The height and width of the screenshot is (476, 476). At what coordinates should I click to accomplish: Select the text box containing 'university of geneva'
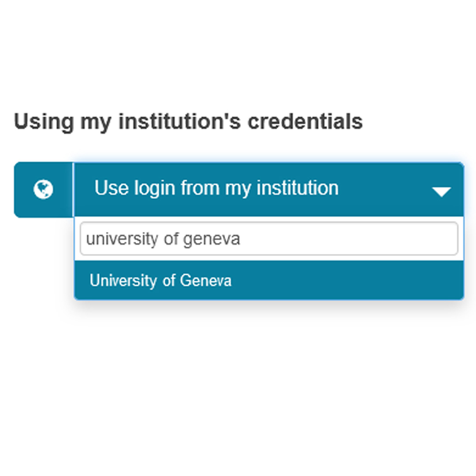coord(269,239)
